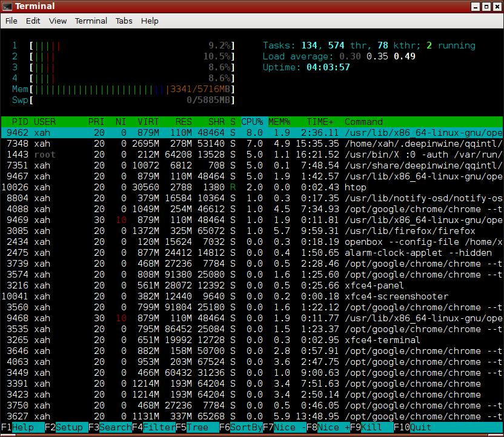Sort by the USER column header
504x437 pixels.
tap(45, 122)
